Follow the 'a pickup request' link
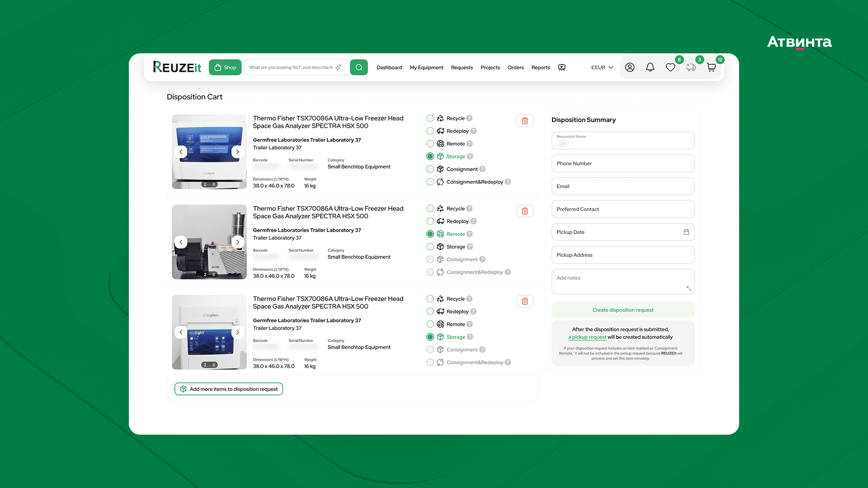The height and width of the screenshot is (488, 868). pos(587,337)
